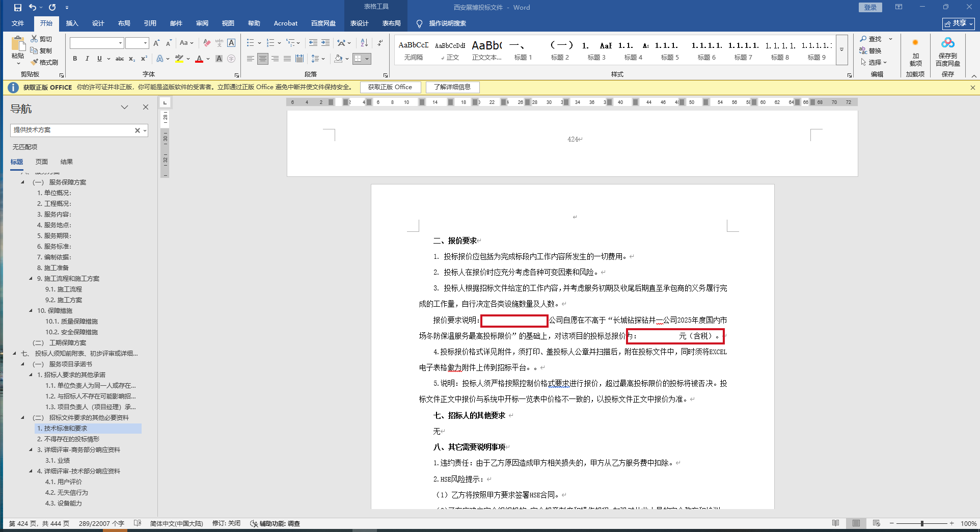Toggle subscript formatting
980x532 pixels.
click(x=132, y=59)
